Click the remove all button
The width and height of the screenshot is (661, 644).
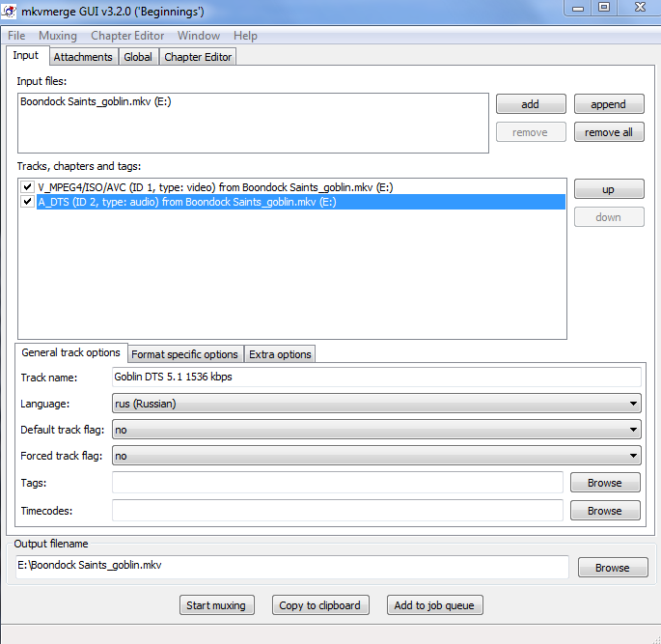pos(608,132)
